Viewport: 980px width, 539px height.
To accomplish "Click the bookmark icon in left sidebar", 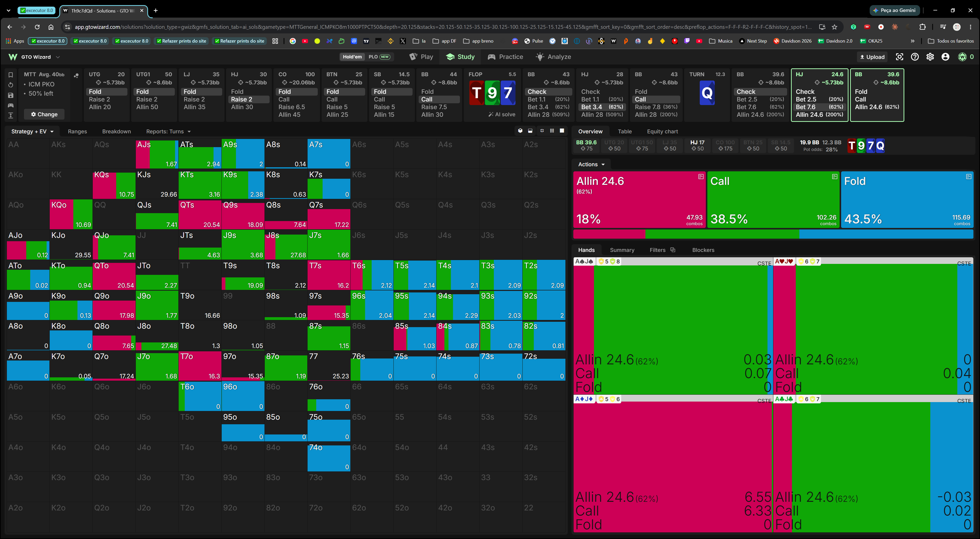I will pyautogui.click(x=11, y=75).
